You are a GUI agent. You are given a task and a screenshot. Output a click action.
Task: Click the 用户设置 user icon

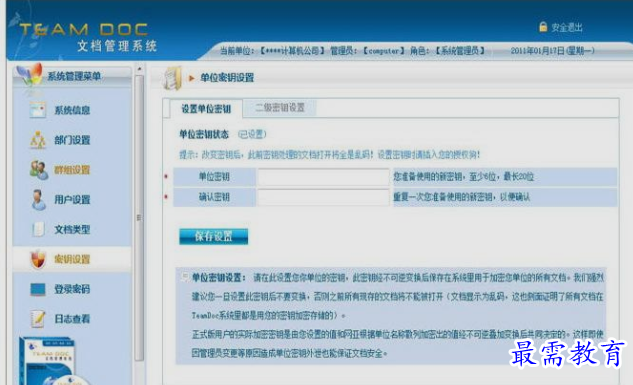click(38, 200)
